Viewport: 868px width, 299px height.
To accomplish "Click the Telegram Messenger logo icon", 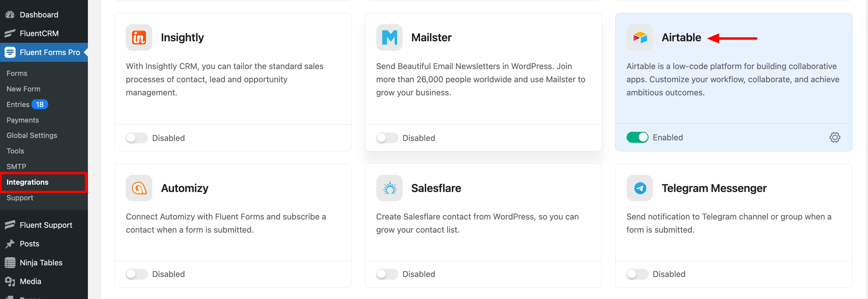I will tap(639, 188).
